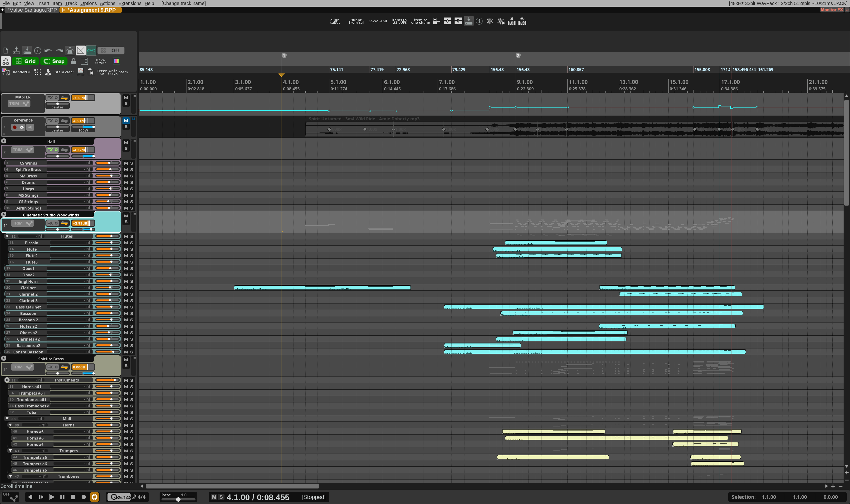Click the playback Rate slider handle
This screenshot has height=504, width=850.
point(178,499)
